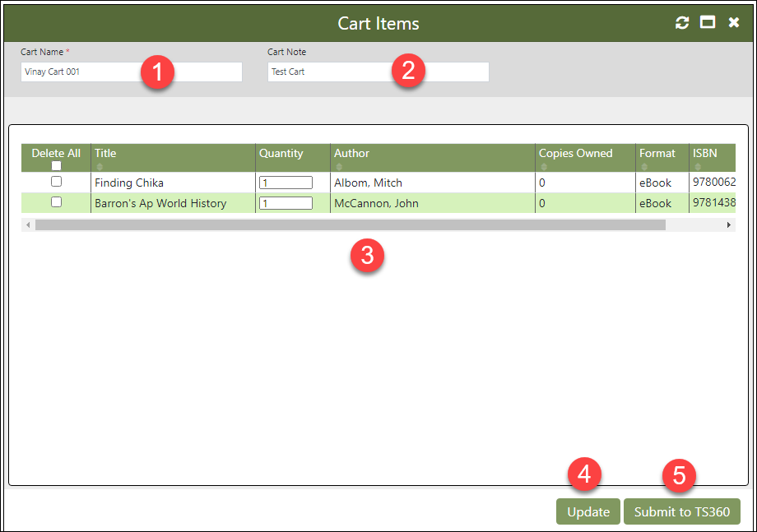Screen dimensions: 757x532
Task: Refresh the Cart Items list
Action: (681, 23)
